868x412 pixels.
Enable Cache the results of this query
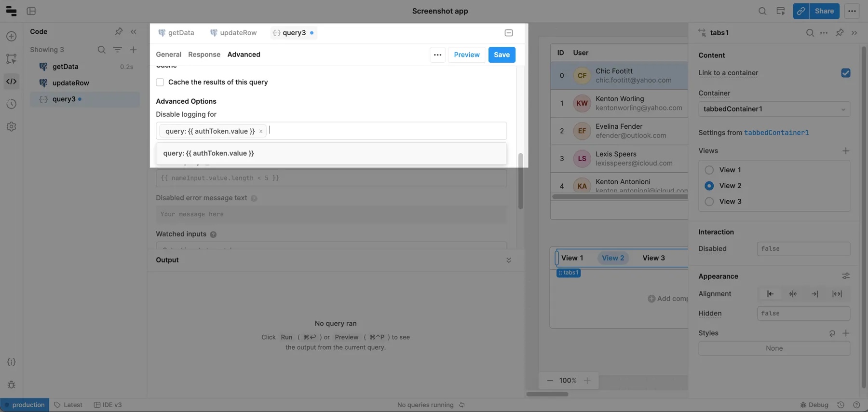coord(160,82)
